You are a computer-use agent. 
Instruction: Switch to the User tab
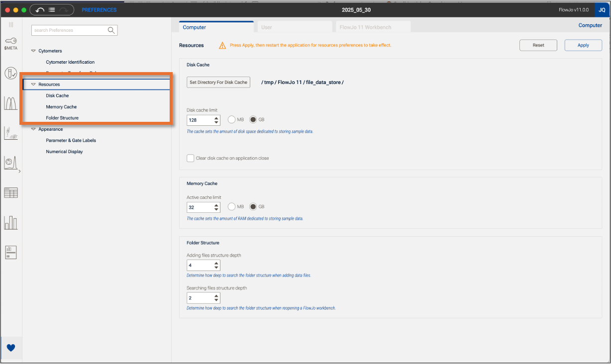point(293,27)
